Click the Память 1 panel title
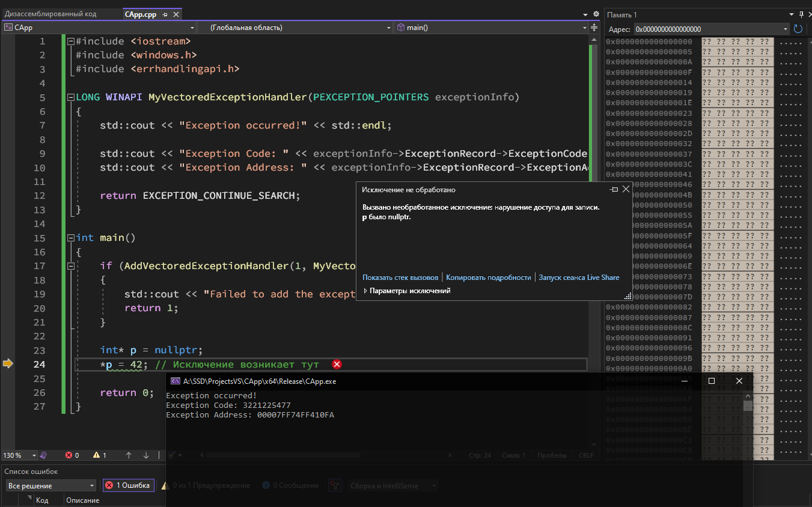 point(622,14)
